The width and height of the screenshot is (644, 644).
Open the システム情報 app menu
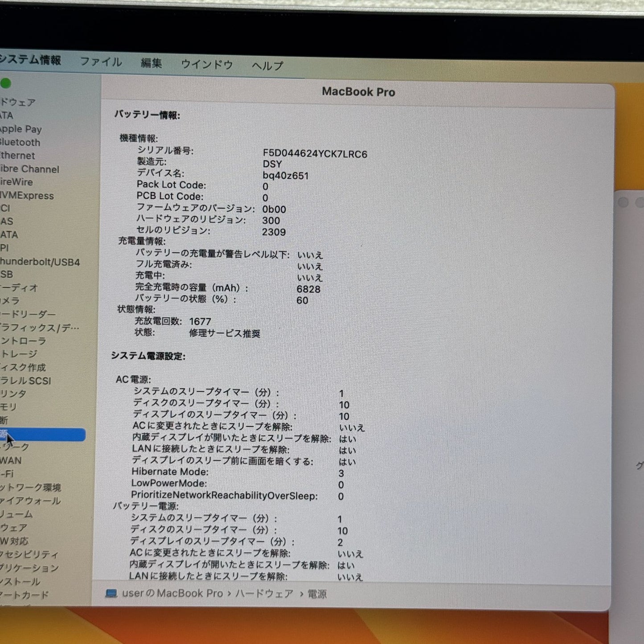pyautogui.click(x=30, y=60)
